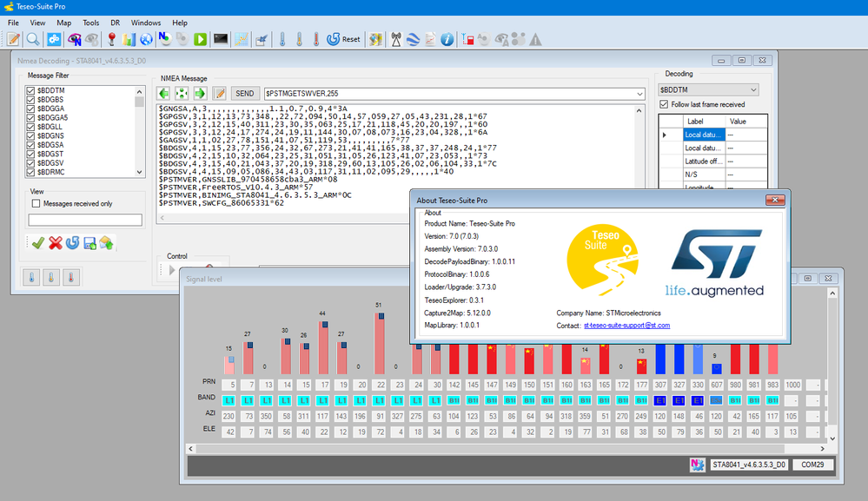Click the magnifying glass icon in the main toolbar
This screenshot has width=868, height=501.
point(33,39)
